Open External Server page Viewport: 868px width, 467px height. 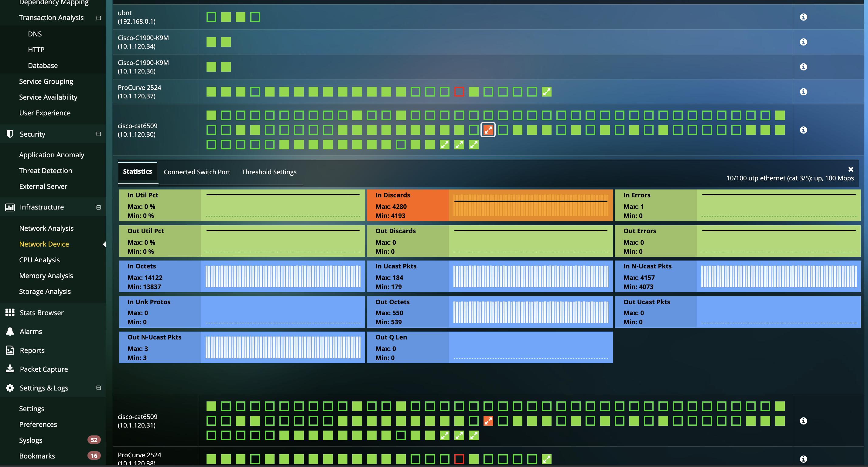coord(43,186)
